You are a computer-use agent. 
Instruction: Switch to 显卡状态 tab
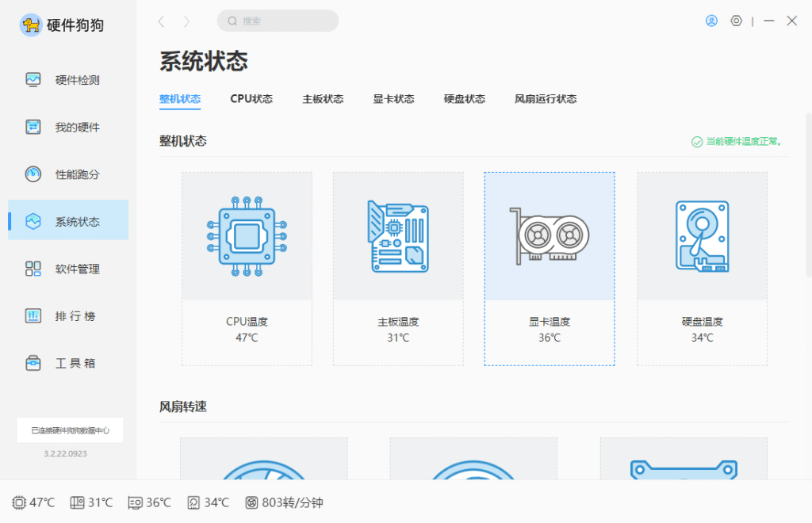click(x=393, y=99)
